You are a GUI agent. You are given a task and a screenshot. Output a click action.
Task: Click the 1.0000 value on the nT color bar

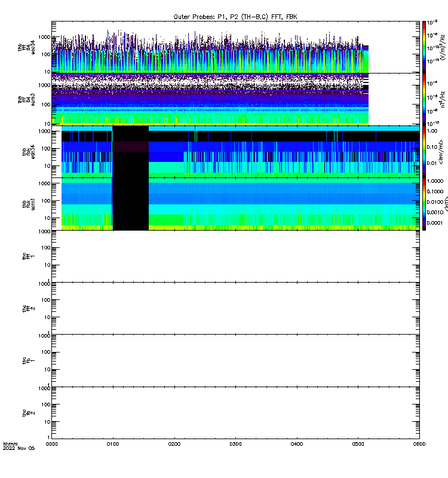435,181
